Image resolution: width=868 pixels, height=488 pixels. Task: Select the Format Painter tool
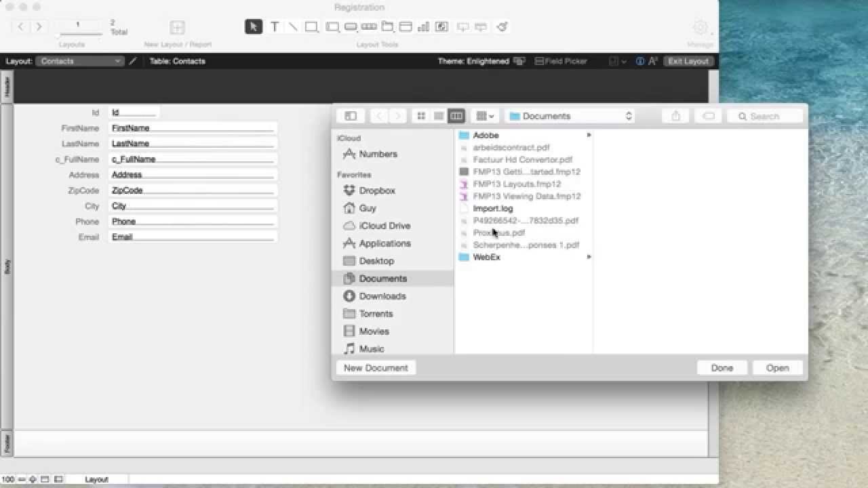pos(502,27)
